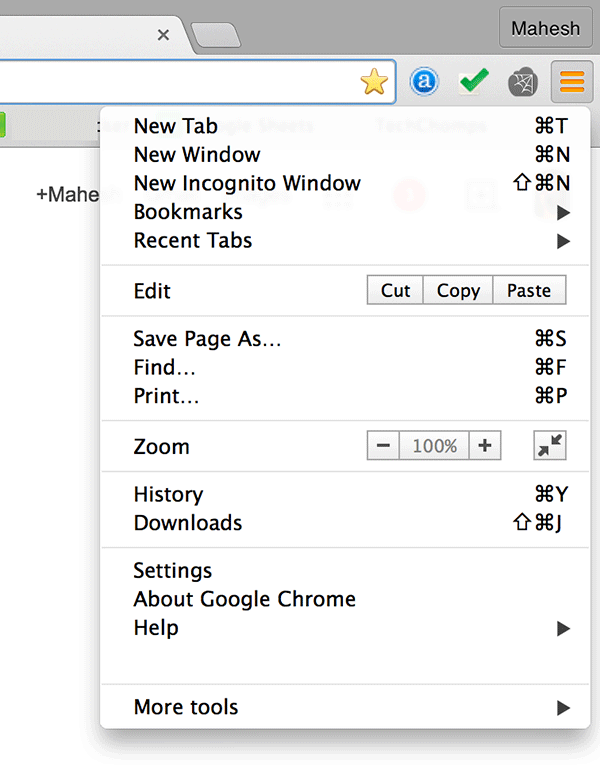Open a New Incognito Window
600x781 pixels.
click(x=345, y=183)
